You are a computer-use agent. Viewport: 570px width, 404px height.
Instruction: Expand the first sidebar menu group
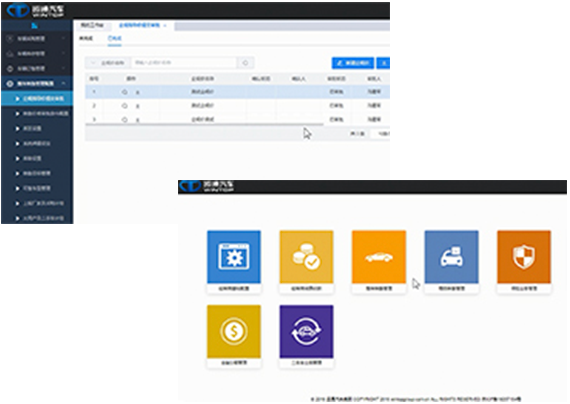pyautogui.click(x=37, y=39)
